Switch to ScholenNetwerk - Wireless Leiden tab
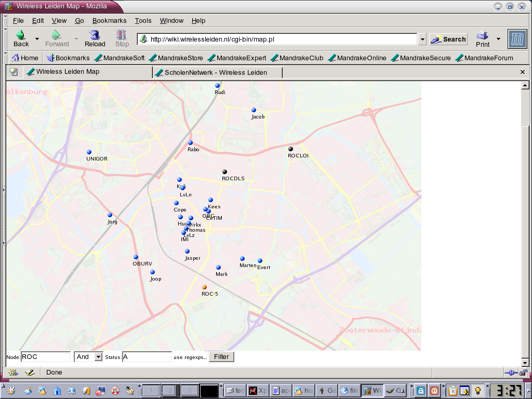532x399 pixels. (216, 72)
